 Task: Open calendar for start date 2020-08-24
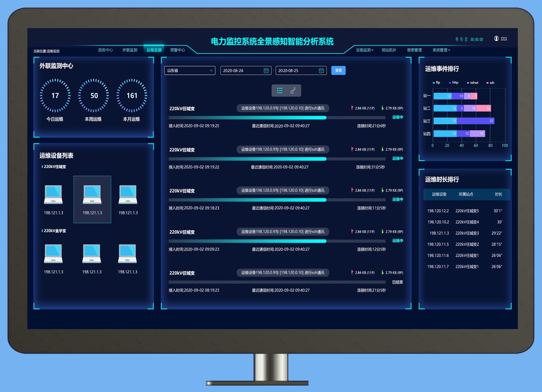[266, 71]
